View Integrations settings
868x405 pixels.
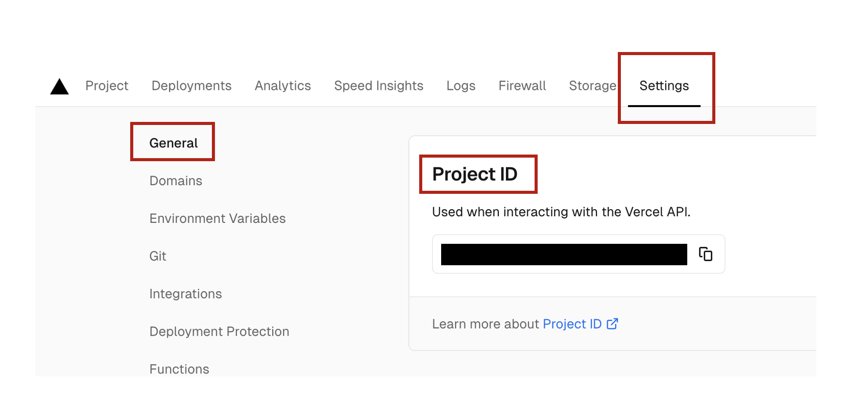(x=185, y=294)
